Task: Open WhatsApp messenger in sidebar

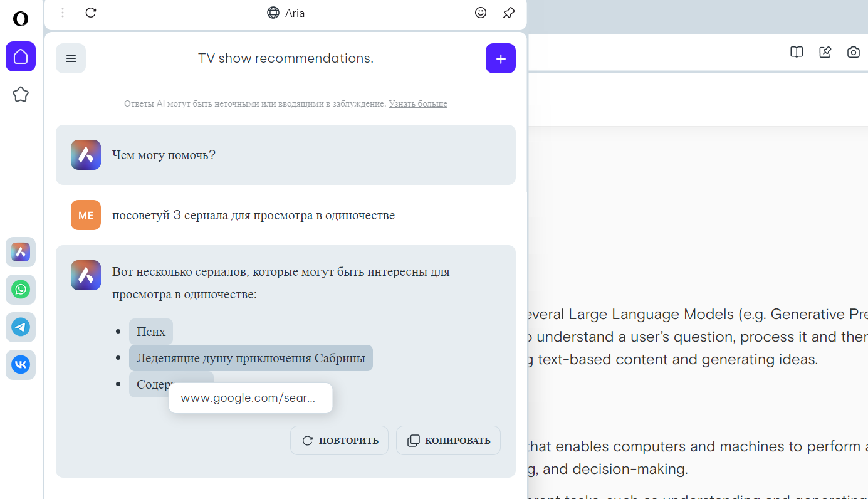Action: pos(21,290)
